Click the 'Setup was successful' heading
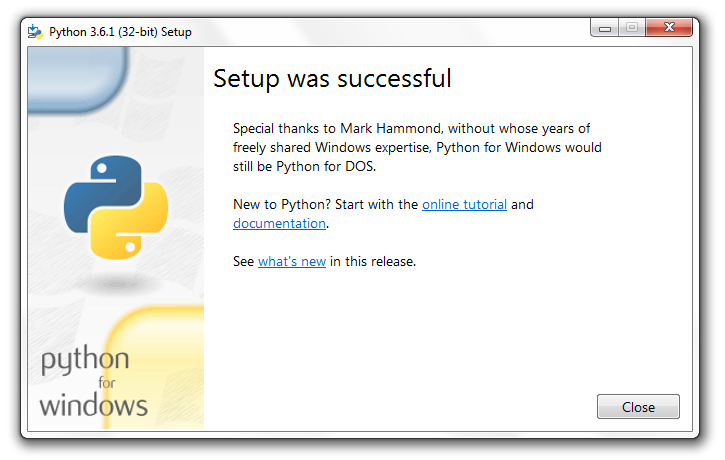 (x=332, y=78)
